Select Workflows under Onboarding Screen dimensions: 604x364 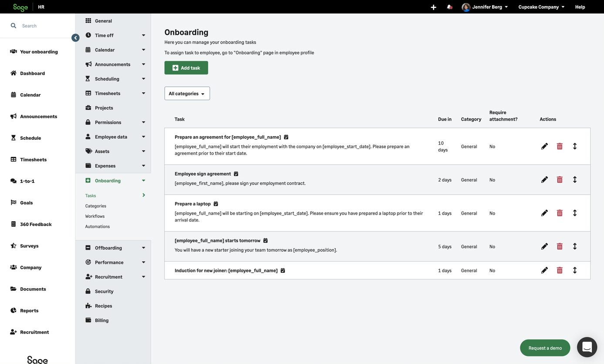click(95, 216)
